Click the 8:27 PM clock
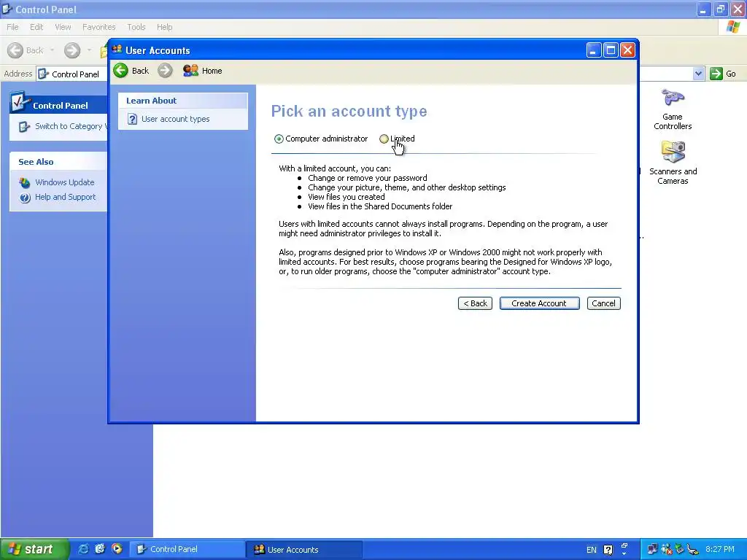 tap(720, 550)
